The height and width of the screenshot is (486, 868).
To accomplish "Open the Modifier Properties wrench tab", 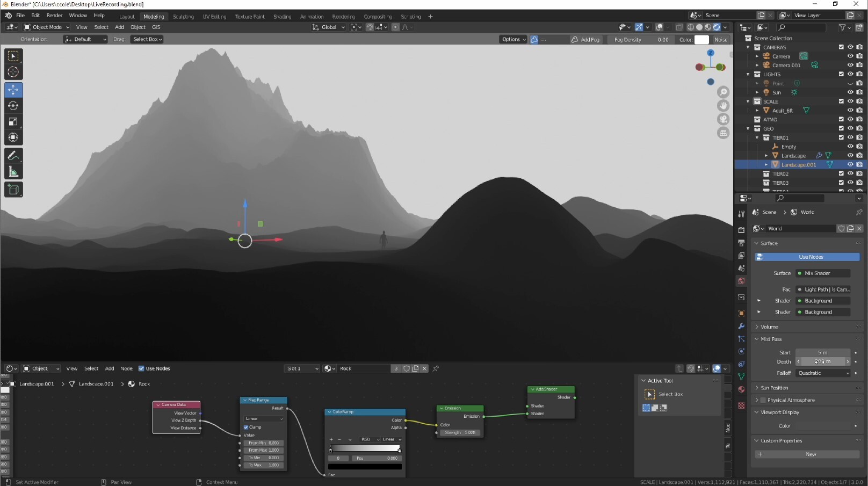I will click(741, 326).
